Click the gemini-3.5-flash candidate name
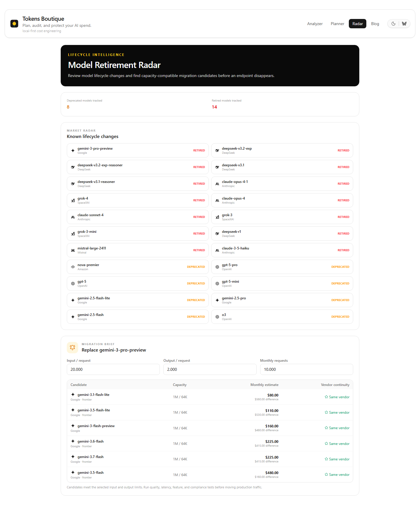The height and width of the screenshot is (505, 420). (x=90, y=473)
